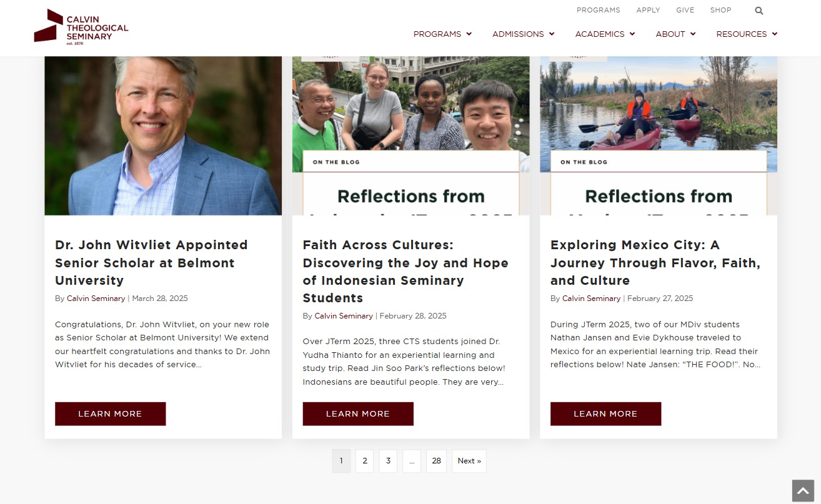Click the Calvin Seminary author link under Witvliet post
821x504 pixels.
pyautogui.click(x=96, y=298)
